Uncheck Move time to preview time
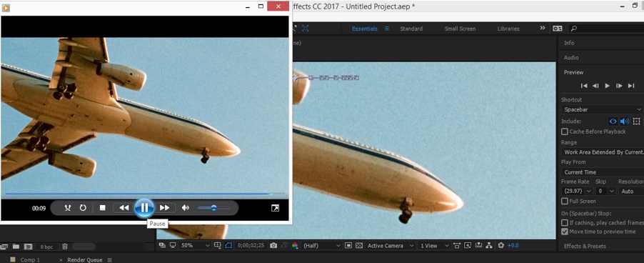 pos(565,232)
